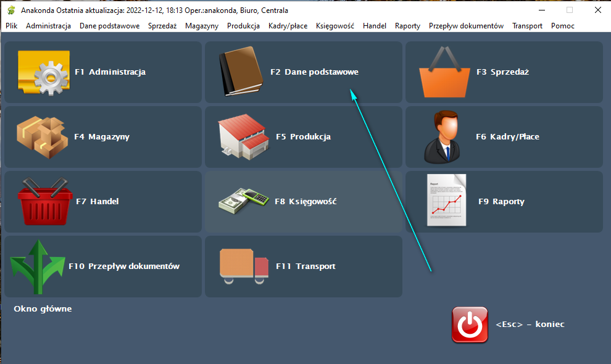
Task: Click the truck Transport icon
Action: click(x=244, y=267)
